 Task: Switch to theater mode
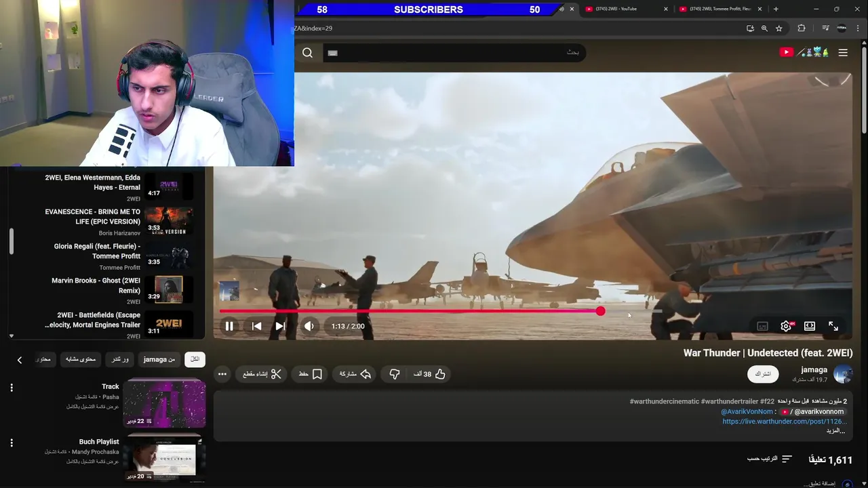810,326
